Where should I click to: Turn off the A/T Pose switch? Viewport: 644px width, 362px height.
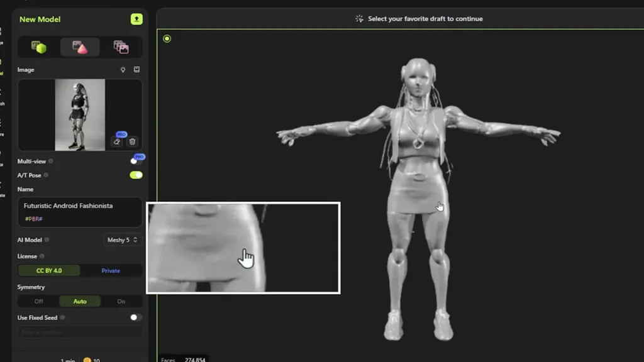(136, 175)
